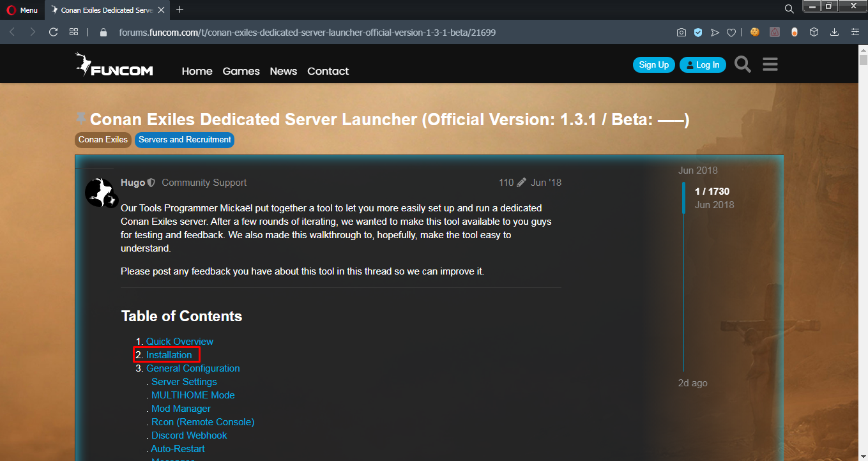Viewport: 868px width, 461px height.
Task: Open Hugo's username profile link
Action: pyautogui.click(x=133, y=183)
